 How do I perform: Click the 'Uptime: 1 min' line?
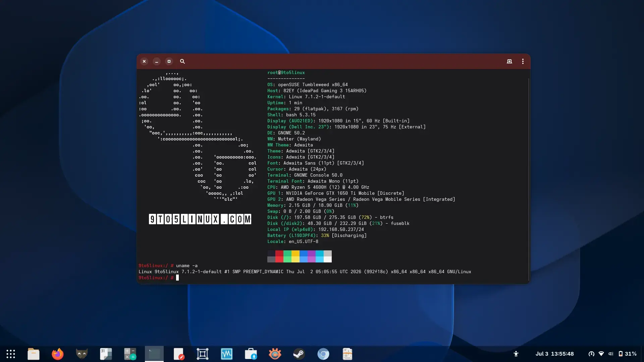click(x=285, y=103)
